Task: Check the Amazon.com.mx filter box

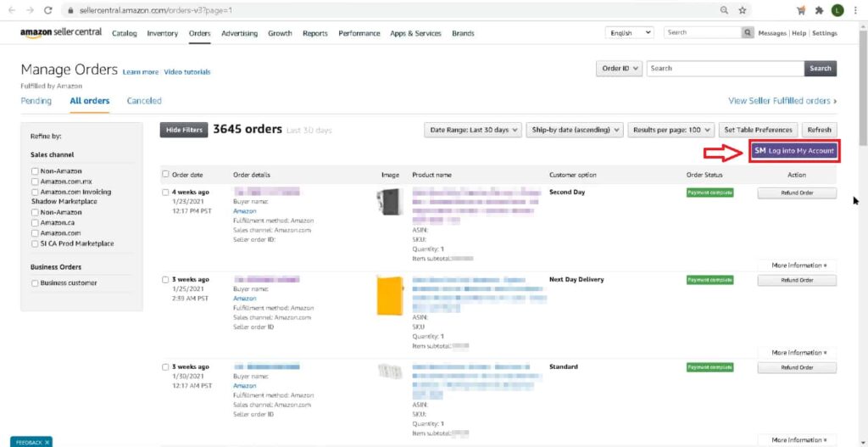Action: pyautogui.click(x=36, y=182)
